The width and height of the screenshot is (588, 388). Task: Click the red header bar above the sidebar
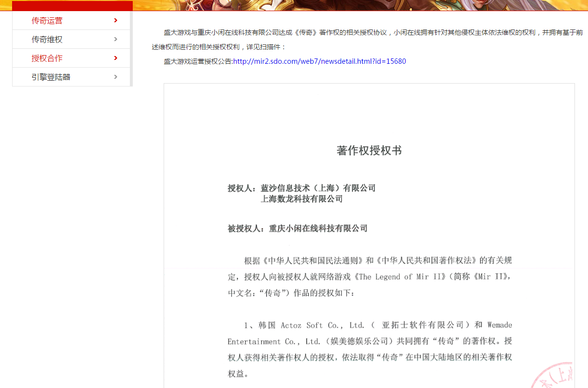click(72, 5)
